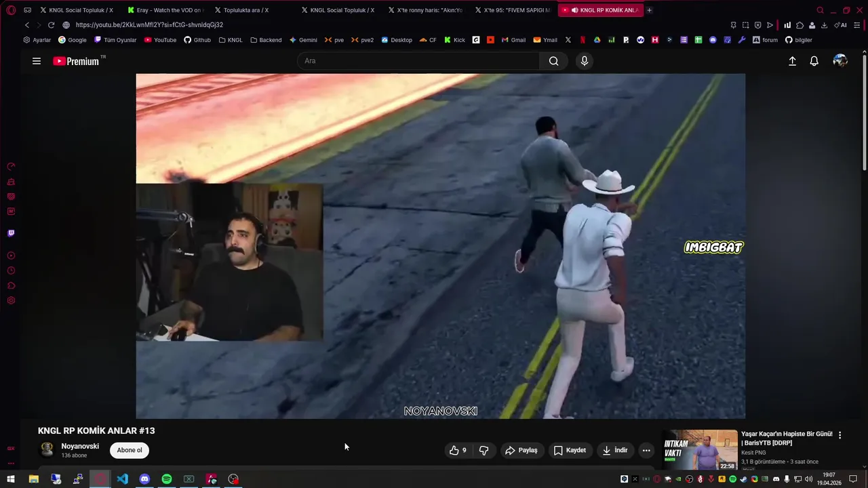Image resolution: width=868 pixels, height=488 pixels.
Task: Dislike the video with thumbs down
Action: point(484,450)
